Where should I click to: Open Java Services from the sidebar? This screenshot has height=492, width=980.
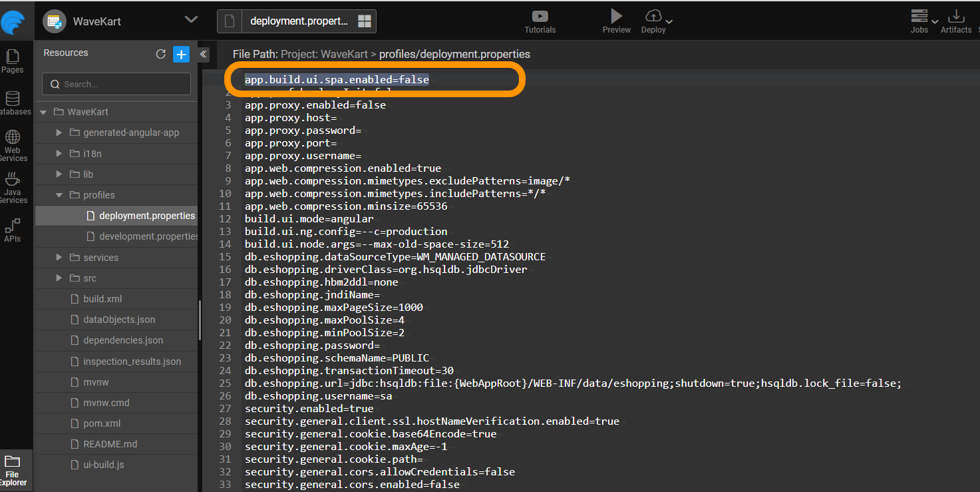coord(13,187)
